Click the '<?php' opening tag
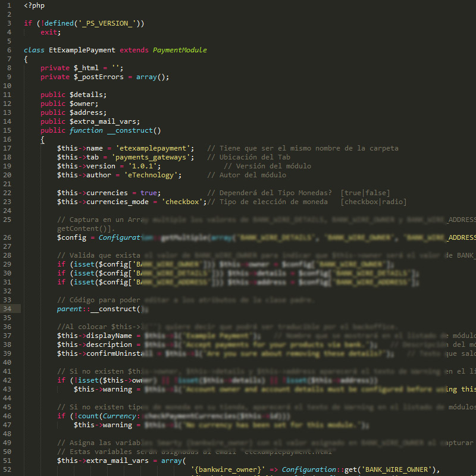The image size is (476, 476). (x=35, y=5)
